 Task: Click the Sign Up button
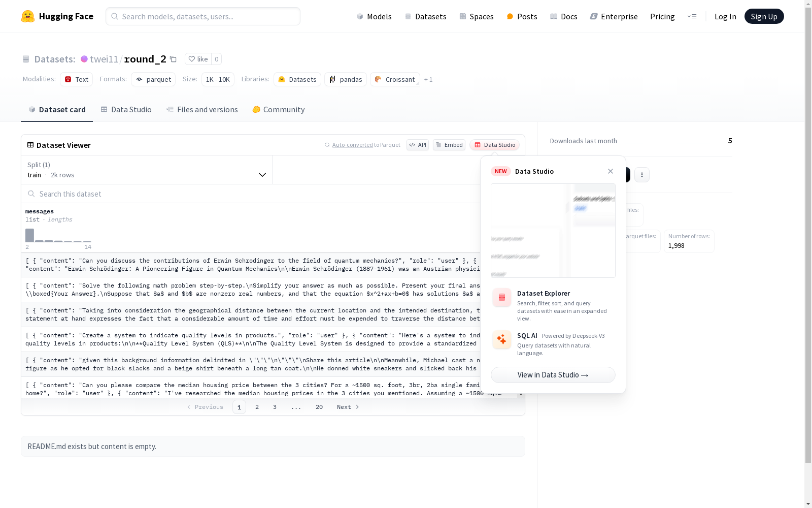pos(764,16)
